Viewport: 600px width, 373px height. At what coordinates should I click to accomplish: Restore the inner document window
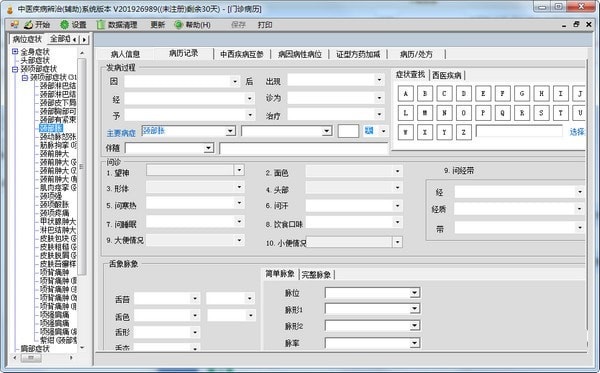[x=576, y=24]
